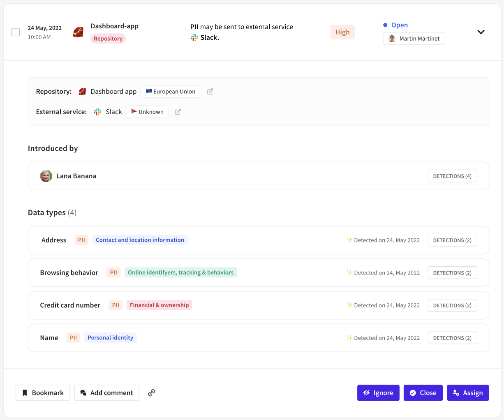This screenshot has width=504, height=420.
Task: Close this alert with Close button
Action: coord(423,393)
